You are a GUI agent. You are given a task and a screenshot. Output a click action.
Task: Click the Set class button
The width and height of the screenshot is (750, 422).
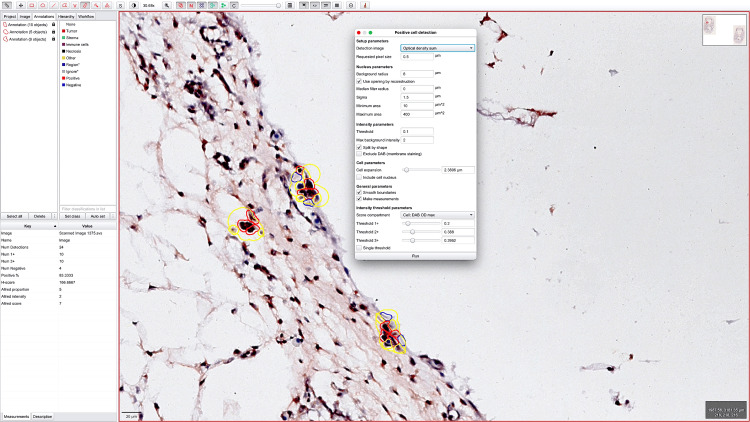[x=72, y=216]
